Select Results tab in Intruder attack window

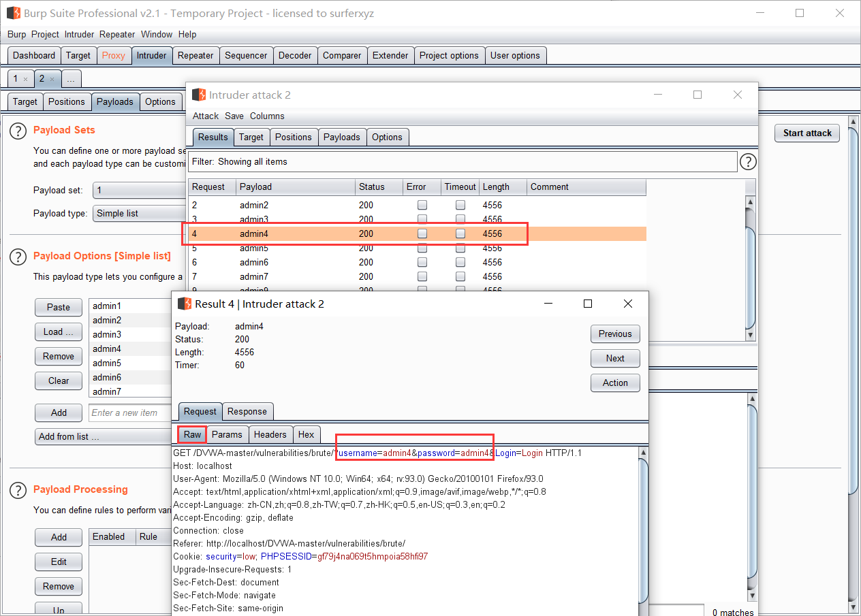pos(213,137)
